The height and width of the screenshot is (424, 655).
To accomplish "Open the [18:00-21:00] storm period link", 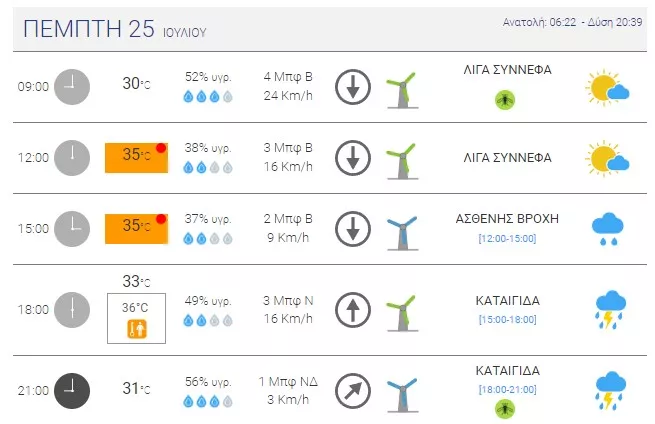I will (507, 390).
